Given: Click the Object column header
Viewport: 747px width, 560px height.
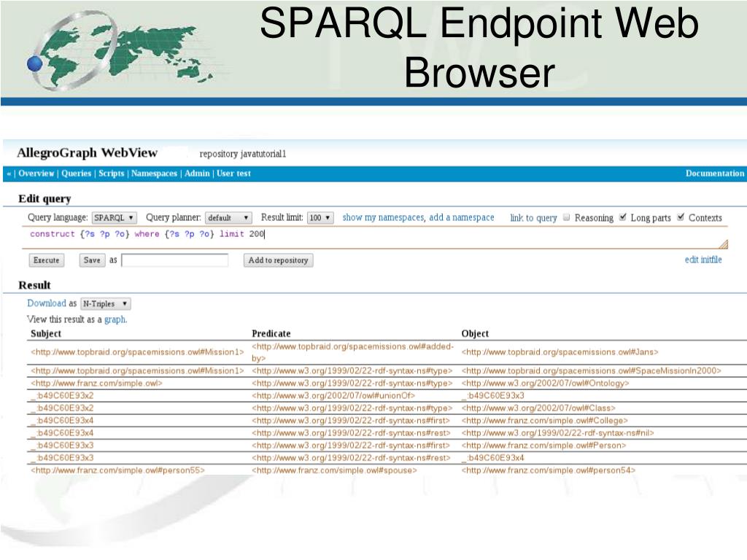Looking at the screenshot, I should (x=475, y=333).
